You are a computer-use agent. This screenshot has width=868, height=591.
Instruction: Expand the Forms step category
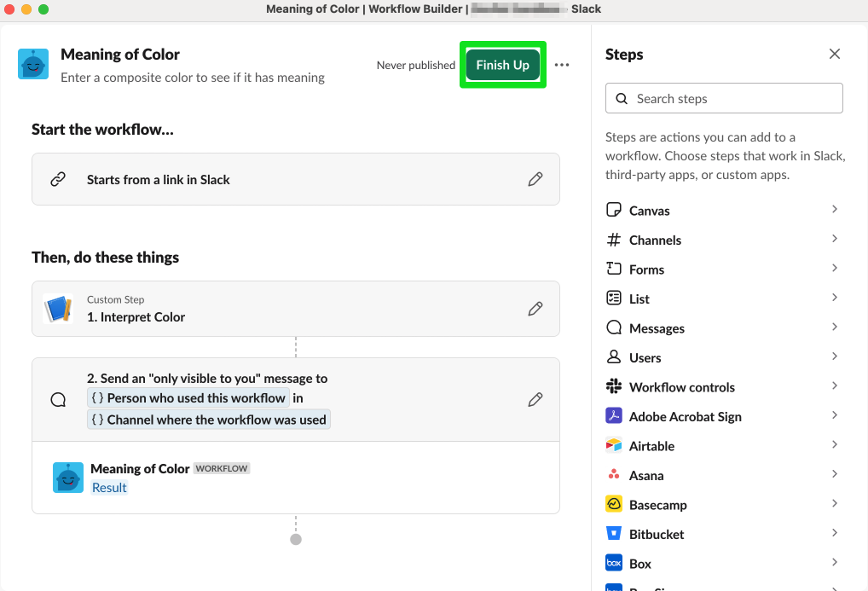pyautogui.click(x=834, y=269)
